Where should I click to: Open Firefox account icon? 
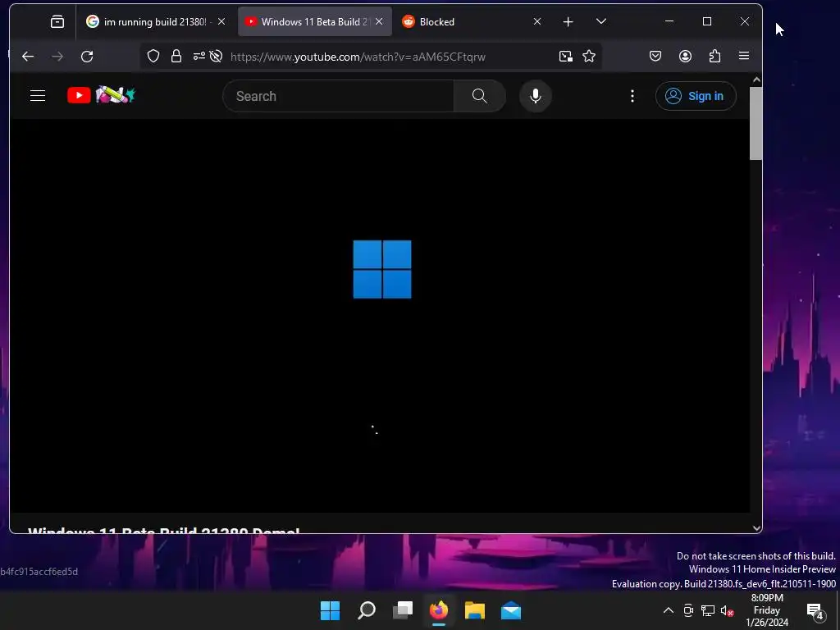point(685,57)
